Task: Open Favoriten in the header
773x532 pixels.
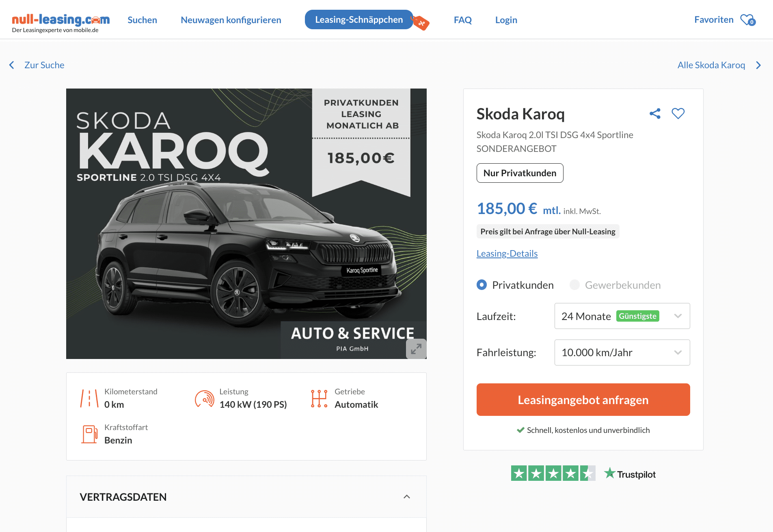Action: coord(714,19)
